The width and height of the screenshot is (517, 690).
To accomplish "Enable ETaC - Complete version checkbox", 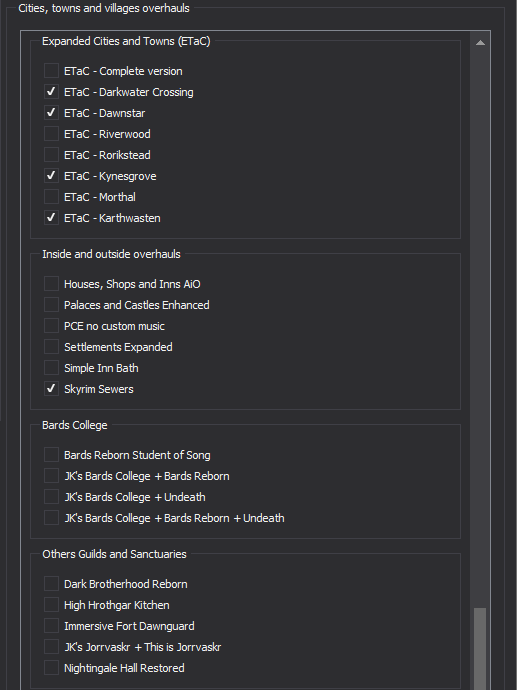I will tap(51, 70).
